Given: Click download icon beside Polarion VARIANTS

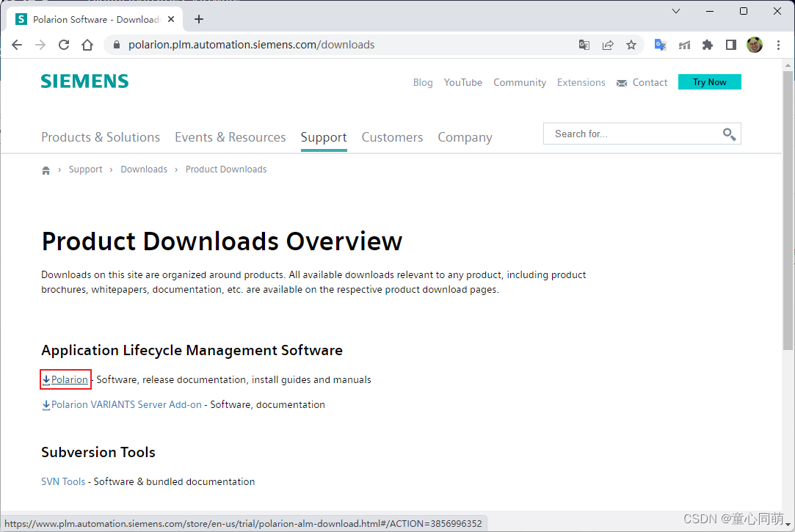Looking at the screenshot, I should click(x=46, y=405).
